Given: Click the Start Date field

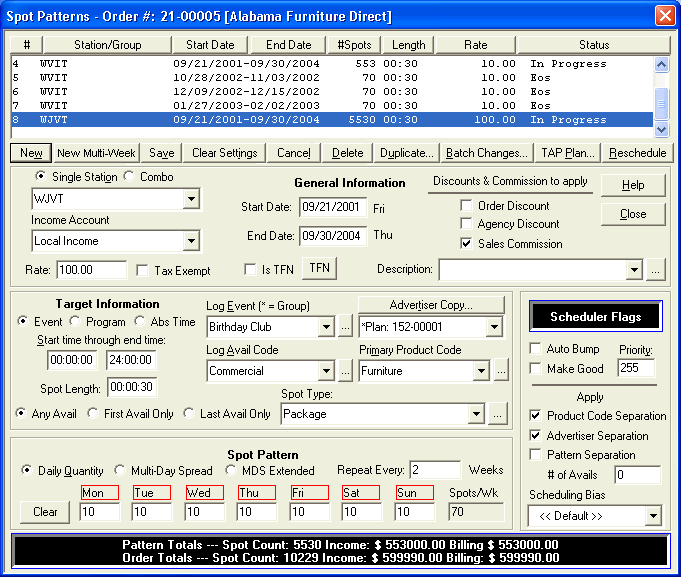Looking at the screenshot, I should (x=332, y=207).
